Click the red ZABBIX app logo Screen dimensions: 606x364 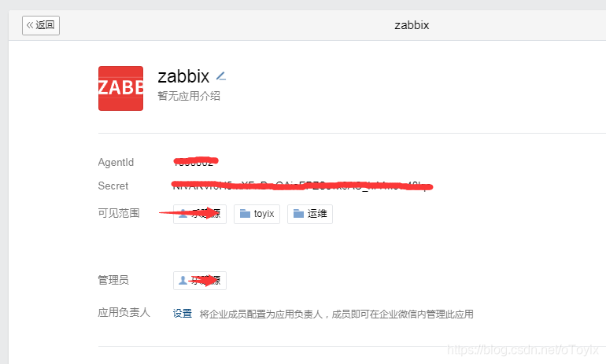[120, 88]
